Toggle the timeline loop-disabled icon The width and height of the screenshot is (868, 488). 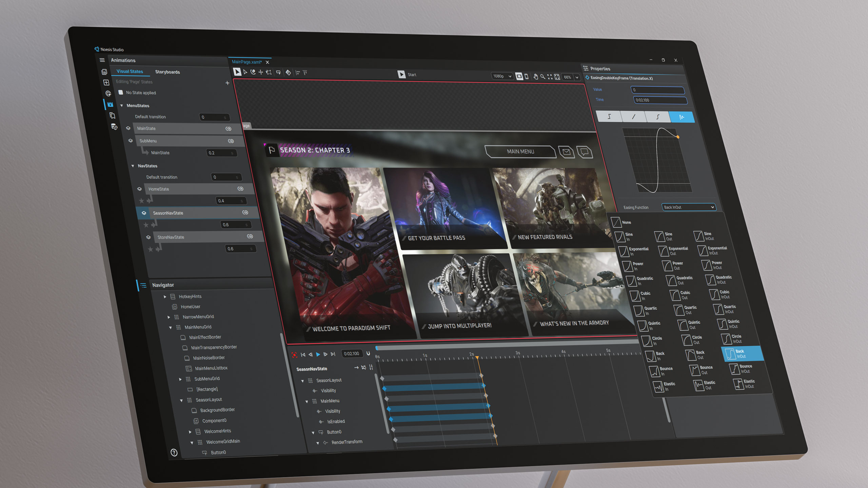(363, 368)
